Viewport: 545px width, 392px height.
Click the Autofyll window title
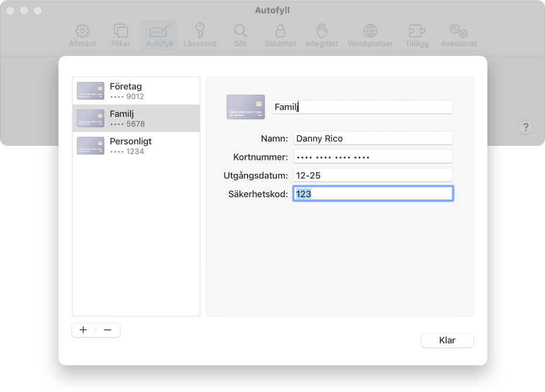pos(272,10)
